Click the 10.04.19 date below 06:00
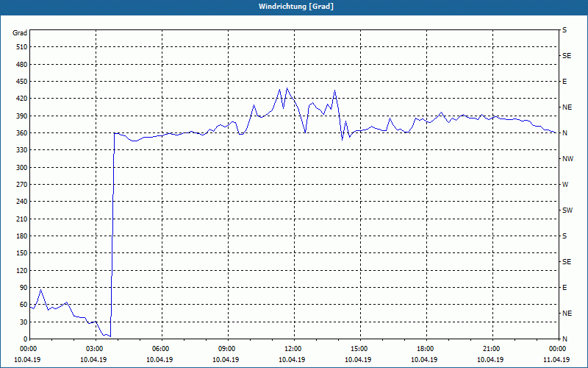Screen dimensions: 588x368 pyautogui.click(x=159, y=359)
